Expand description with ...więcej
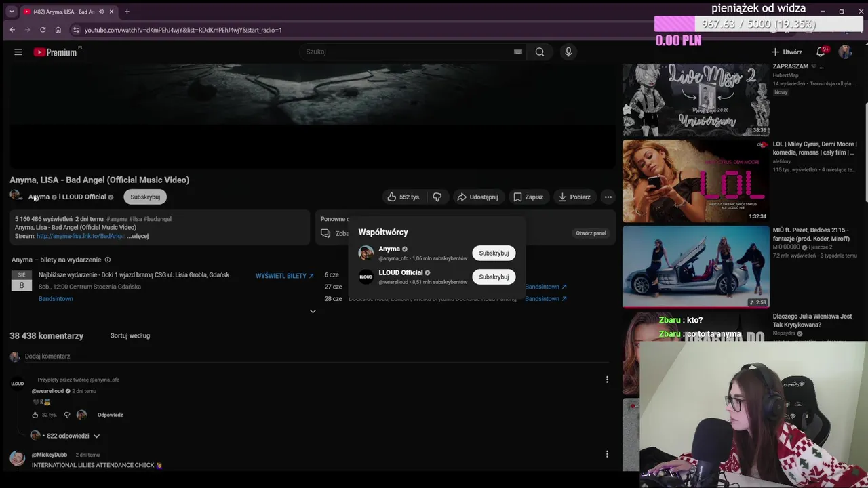 [x=138, y=236]
